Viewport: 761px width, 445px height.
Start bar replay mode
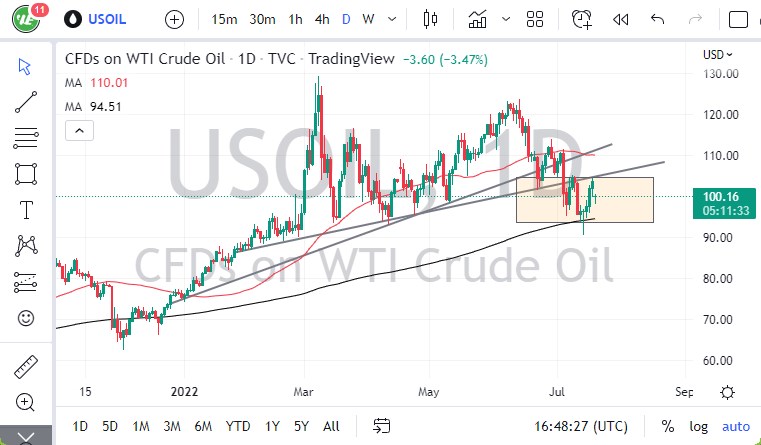(620, 19)
